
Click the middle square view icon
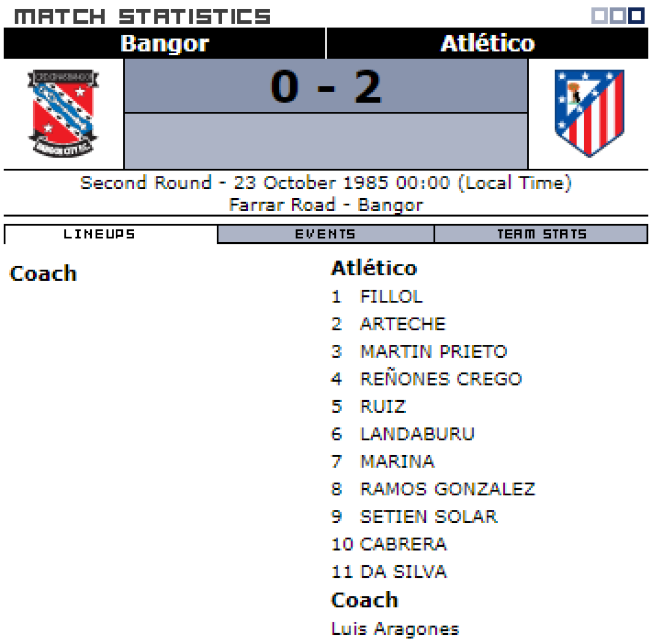(618, 16)
